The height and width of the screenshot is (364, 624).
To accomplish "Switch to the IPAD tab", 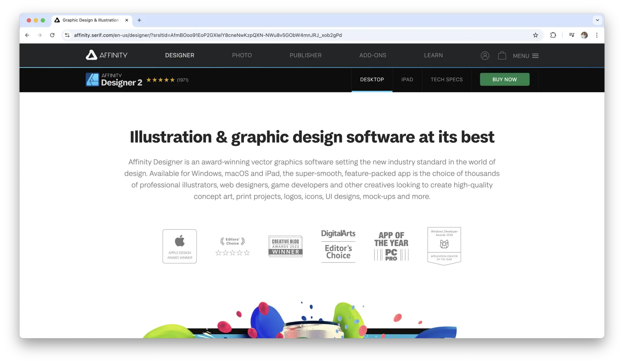I will (407, 80).
